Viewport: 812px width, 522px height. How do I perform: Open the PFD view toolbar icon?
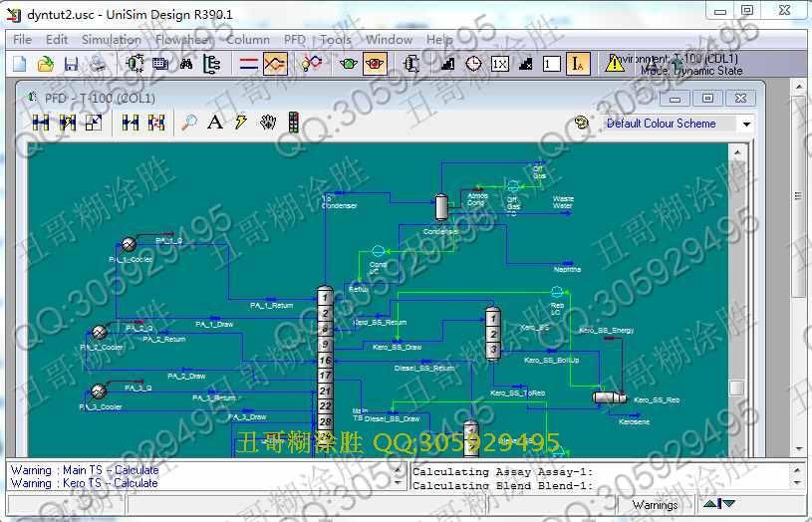(x=135, y=64)
